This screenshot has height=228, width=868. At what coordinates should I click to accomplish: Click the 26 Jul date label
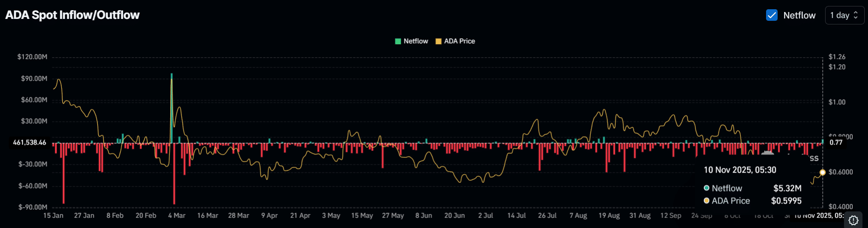547,216
